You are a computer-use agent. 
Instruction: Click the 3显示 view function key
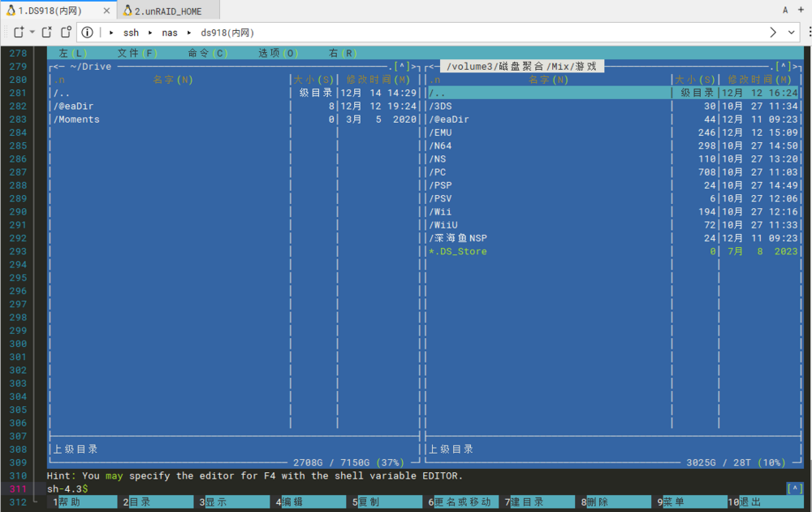(x=234, y=501)
